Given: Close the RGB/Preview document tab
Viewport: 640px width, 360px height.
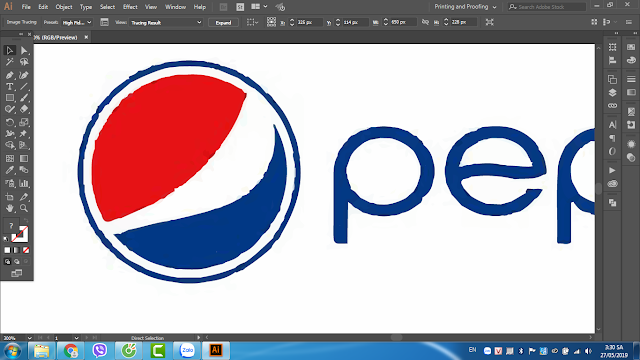Looking at the screenshot, I should point(86,37).
